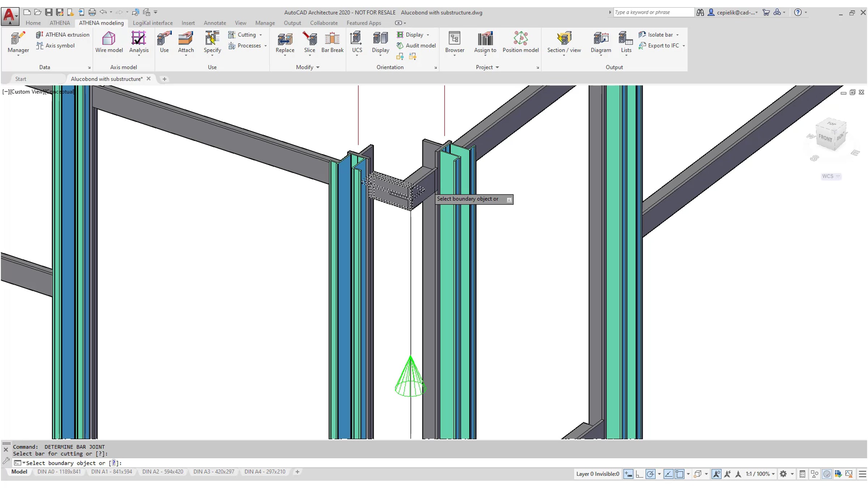Toggle Polar tracking in status bar

[650, 474]
